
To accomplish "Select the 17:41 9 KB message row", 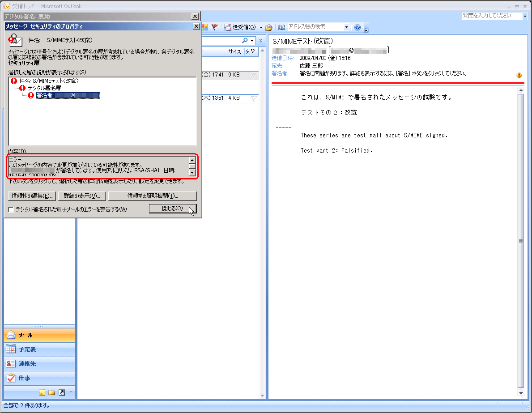I will 230,75.
